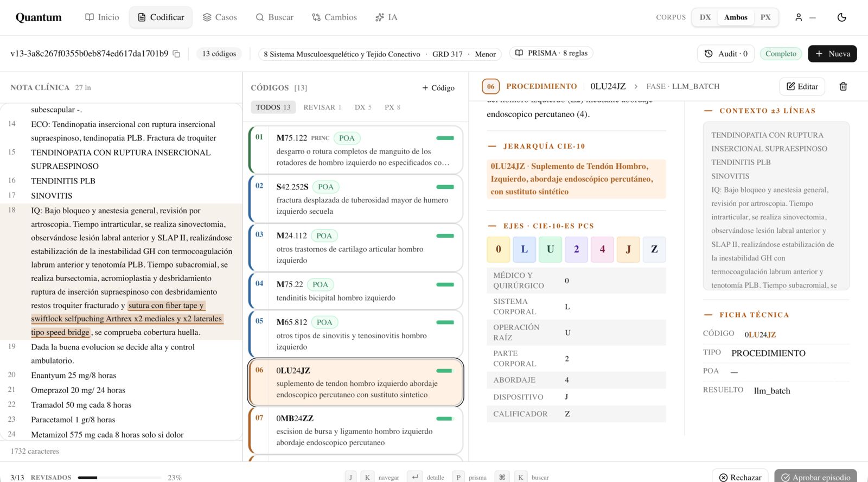Select axis tile U
Screen dimensions: 868x482
(550, 249)
